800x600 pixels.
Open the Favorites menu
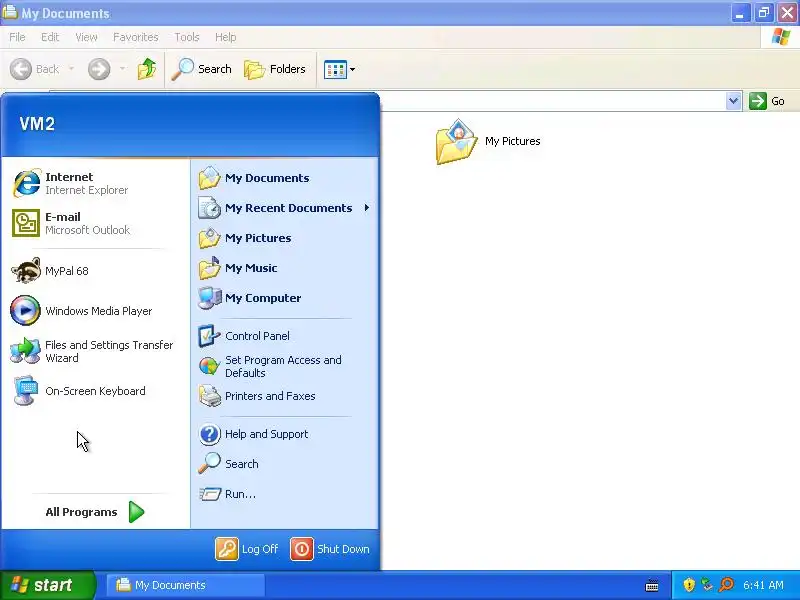point(136,37)
